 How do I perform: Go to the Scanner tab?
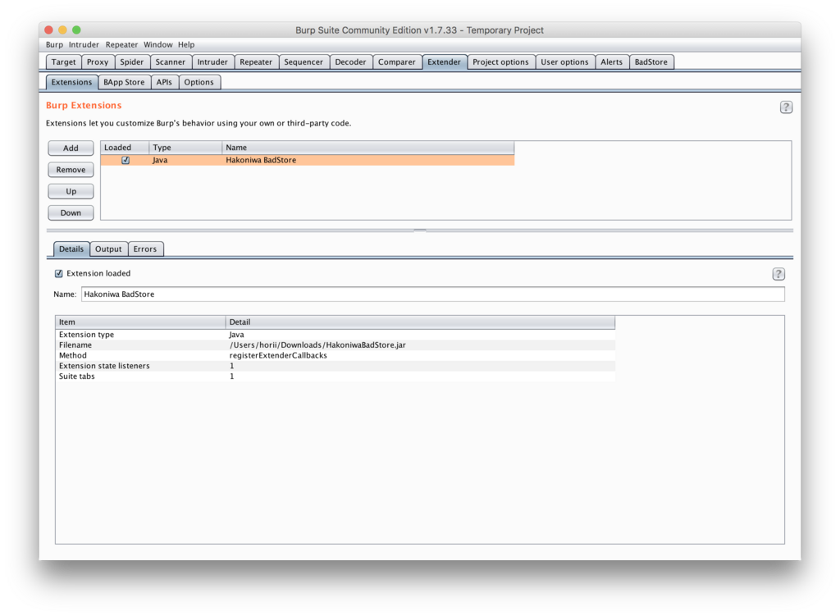click(x=171, y=62)
